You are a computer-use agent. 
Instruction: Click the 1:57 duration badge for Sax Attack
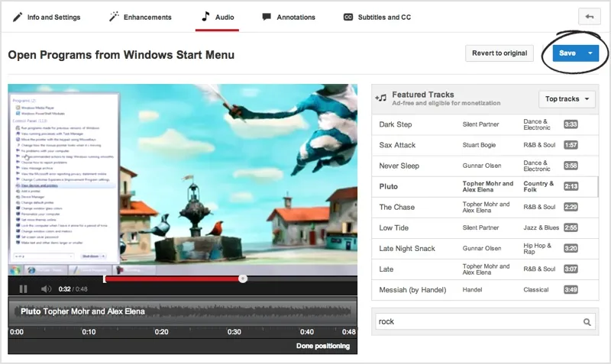click(x=571, y=145)
